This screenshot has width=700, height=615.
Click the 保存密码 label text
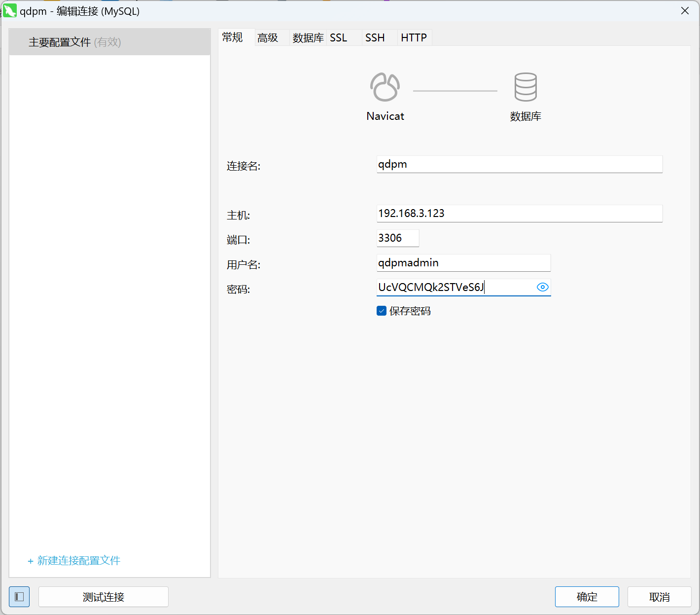click(410, 311)
